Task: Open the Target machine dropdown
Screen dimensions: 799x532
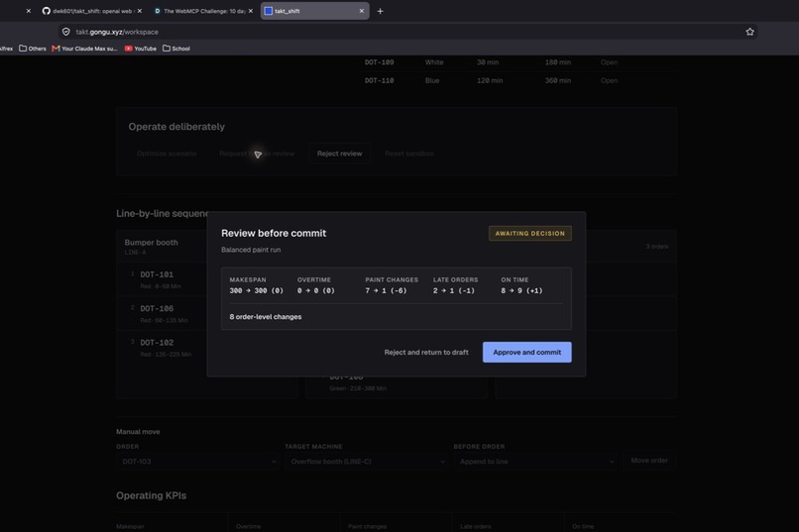Action: (x=367, y=462)
